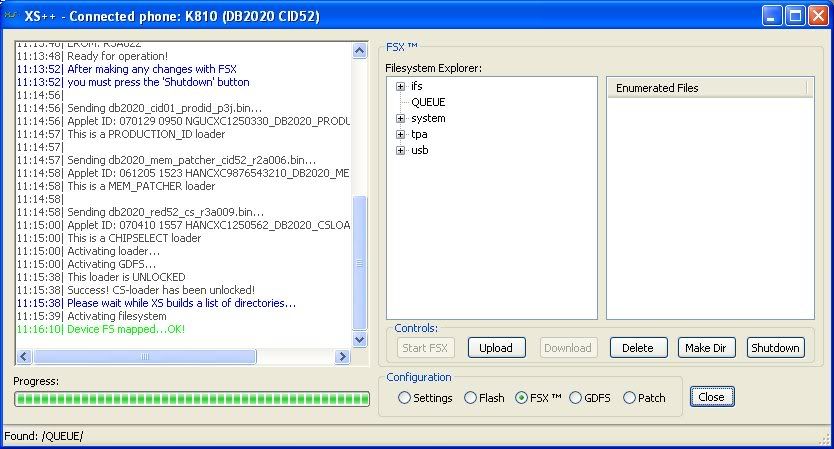
Task: Expand the usb folder node
Action: 401,150
